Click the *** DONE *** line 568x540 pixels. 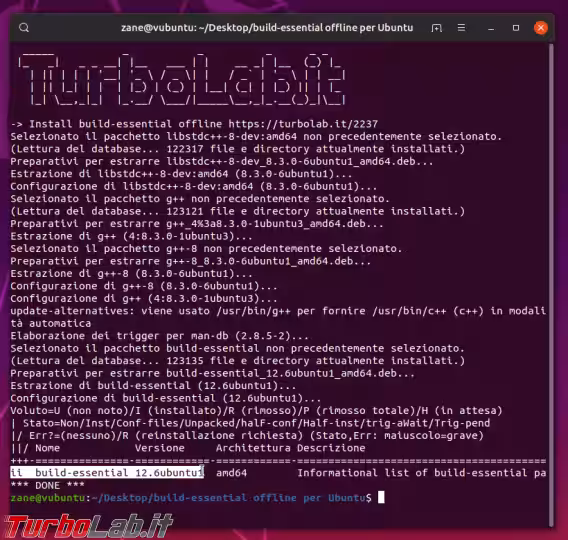pyautogui.click(x=47, y=485)
